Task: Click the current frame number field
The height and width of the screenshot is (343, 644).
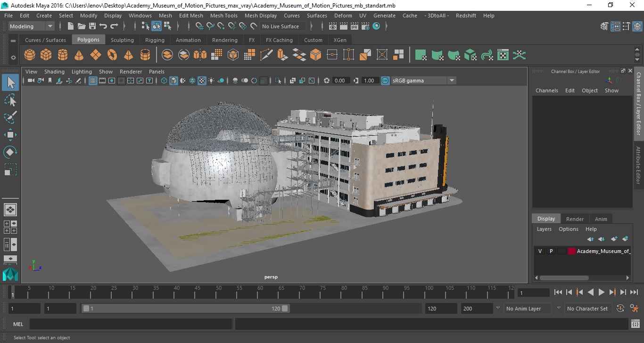Action: point(534,293)
